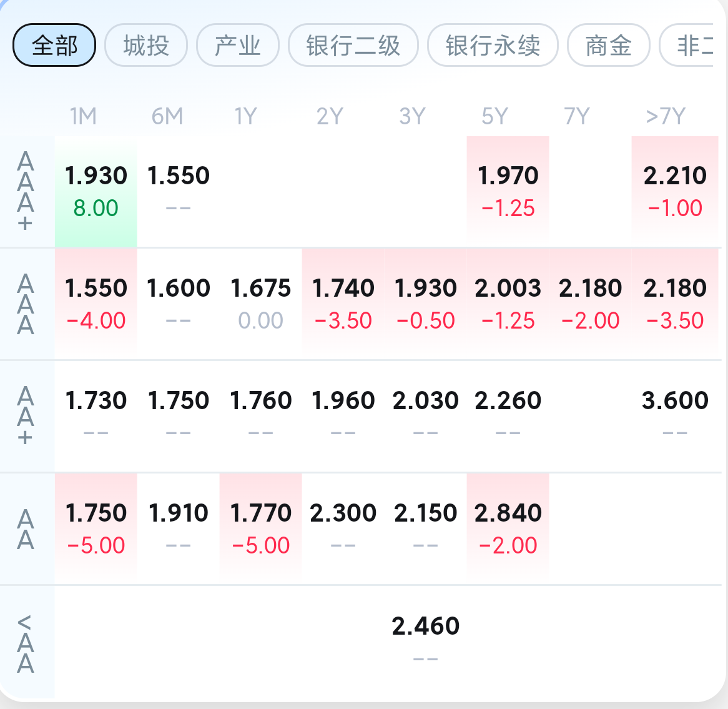Switch to the 城投 tab

(145, 45)
